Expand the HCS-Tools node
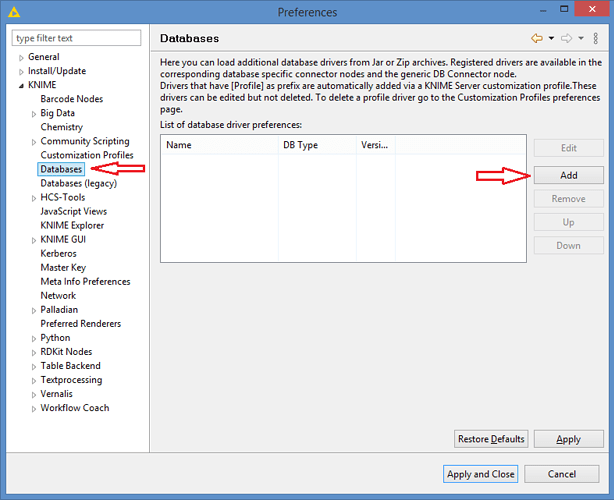The height and width of the screenshot is (500, 614). pyautogui.click(x=34, y=199)
